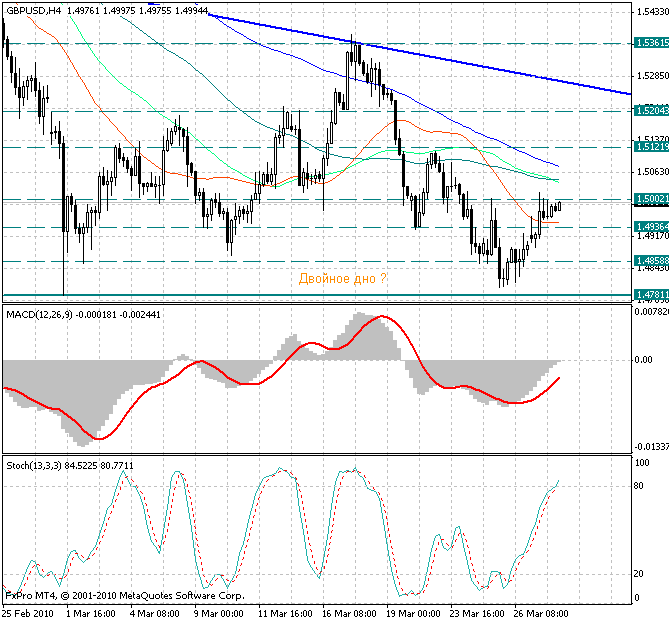The height and width of the screenshot is (621, 669).
Task: Click the '23 Mar 16:00' time label
Action: click(x=477, y=614)
